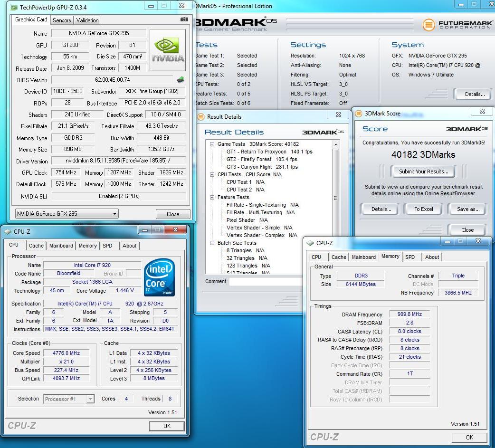
Task: Click the Close button in GPU-Z
Action: (173, 214)
